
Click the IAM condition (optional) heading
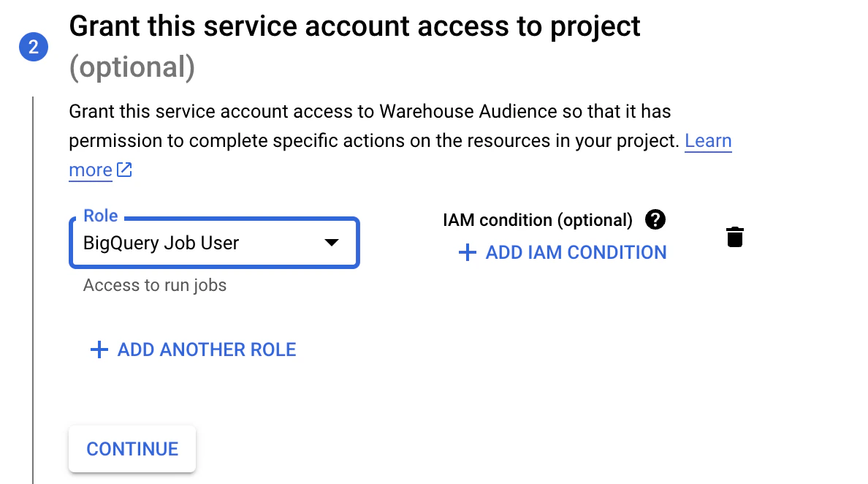pos(538,219)
